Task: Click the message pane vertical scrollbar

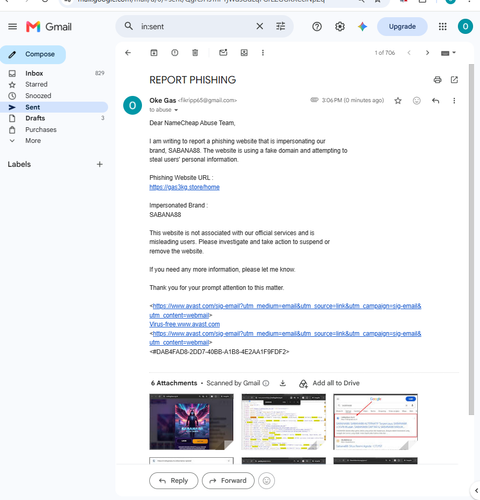Action: click(x=471, y=239)
